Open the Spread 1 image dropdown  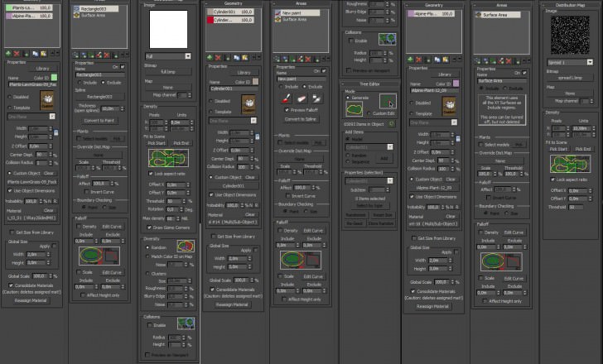click(570, 62)
